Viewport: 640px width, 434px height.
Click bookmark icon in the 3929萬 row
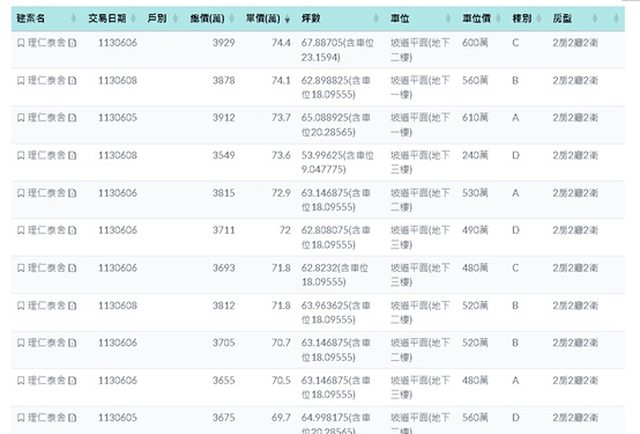21,43
